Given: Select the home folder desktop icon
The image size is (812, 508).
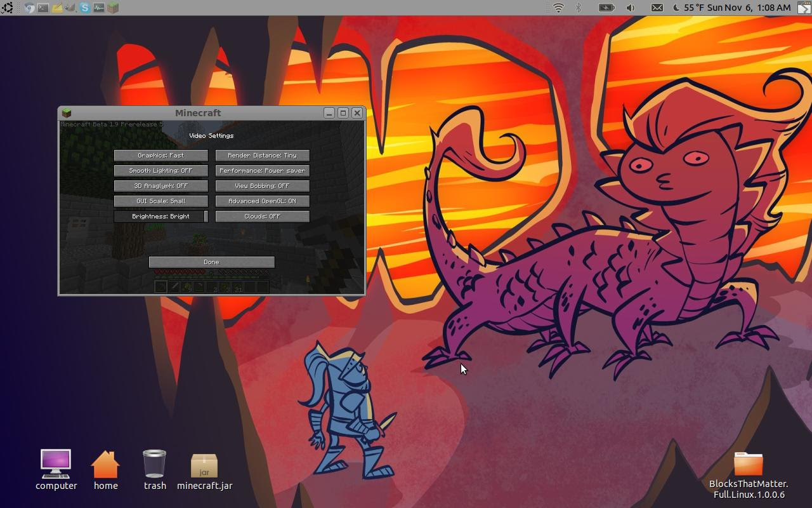Looking at the screenshot, I should click(x=105, y=470).
